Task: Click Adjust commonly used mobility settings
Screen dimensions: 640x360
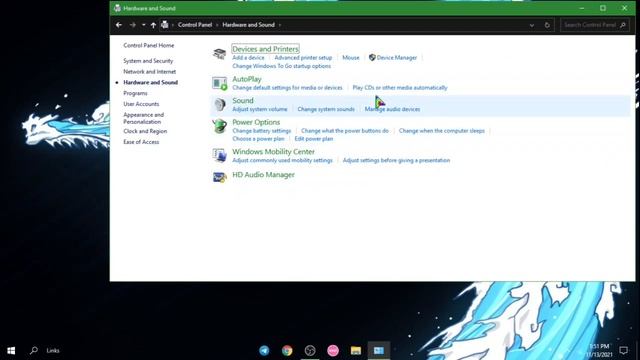Action: (x=282, y=160)
